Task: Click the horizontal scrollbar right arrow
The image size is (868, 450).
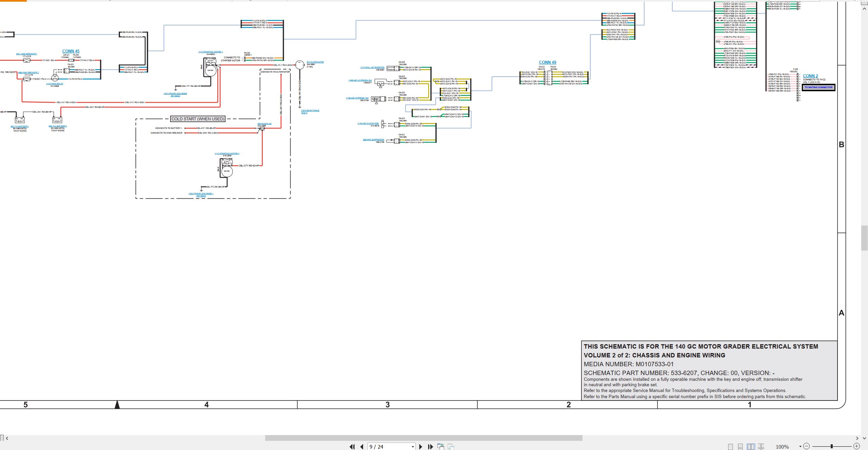Action: 857,438
